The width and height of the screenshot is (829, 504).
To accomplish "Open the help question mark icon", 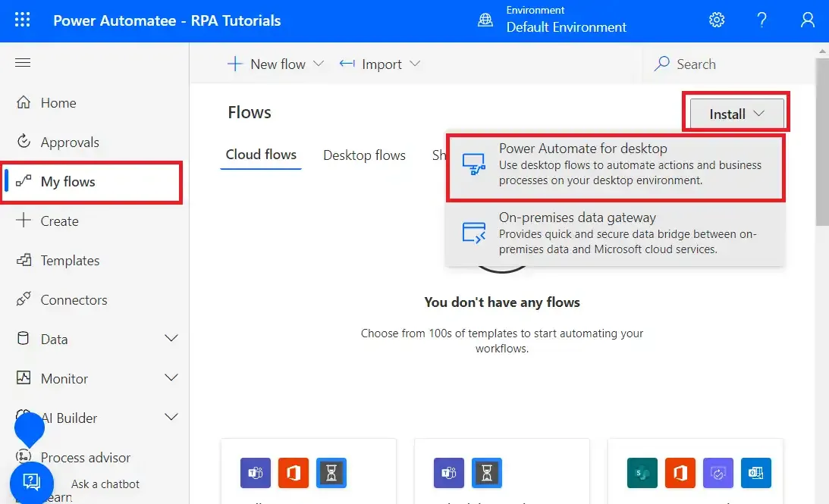I will 761,20.
